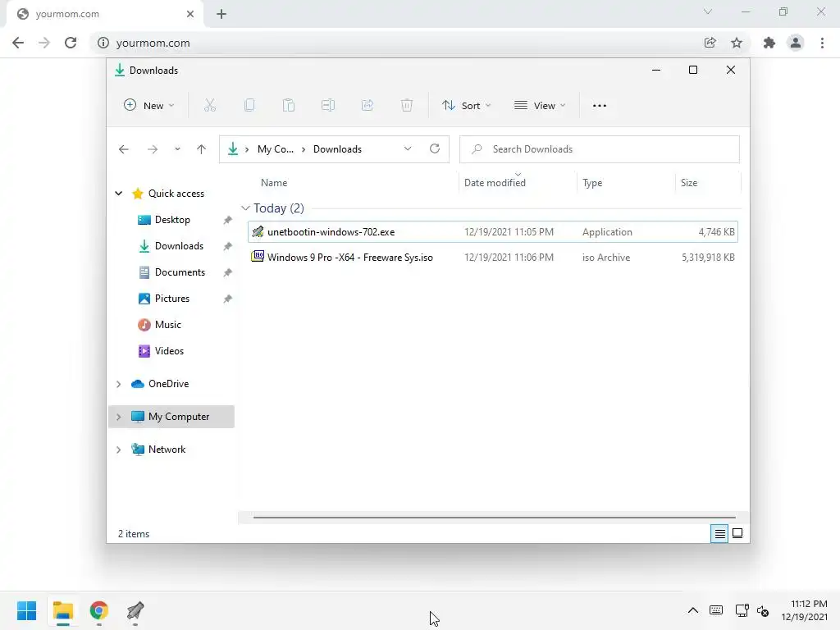840x630 pixels.
Task: Open the taskbar clock and date
Action: pyautogui.click(x=804, y=610)
